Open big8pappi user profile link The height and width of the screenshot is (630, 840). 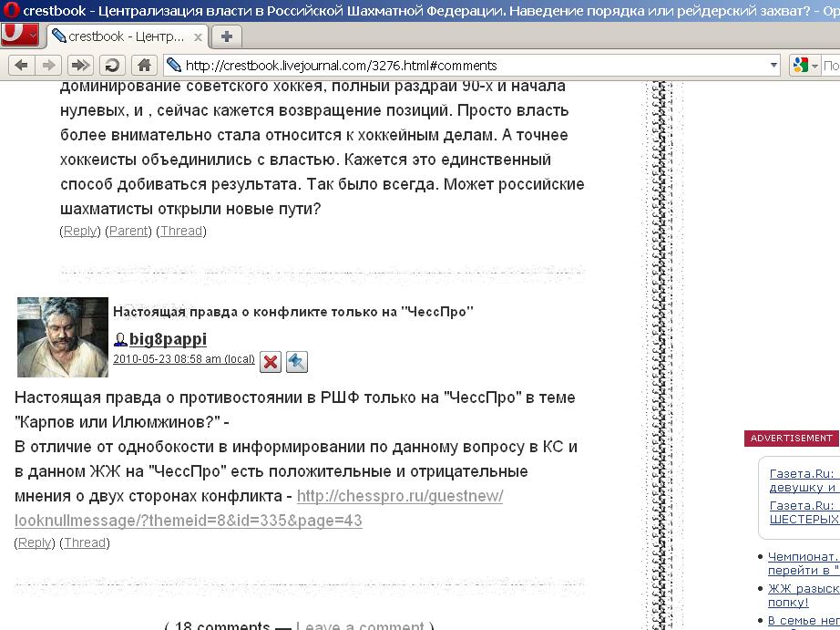point(168,339)
